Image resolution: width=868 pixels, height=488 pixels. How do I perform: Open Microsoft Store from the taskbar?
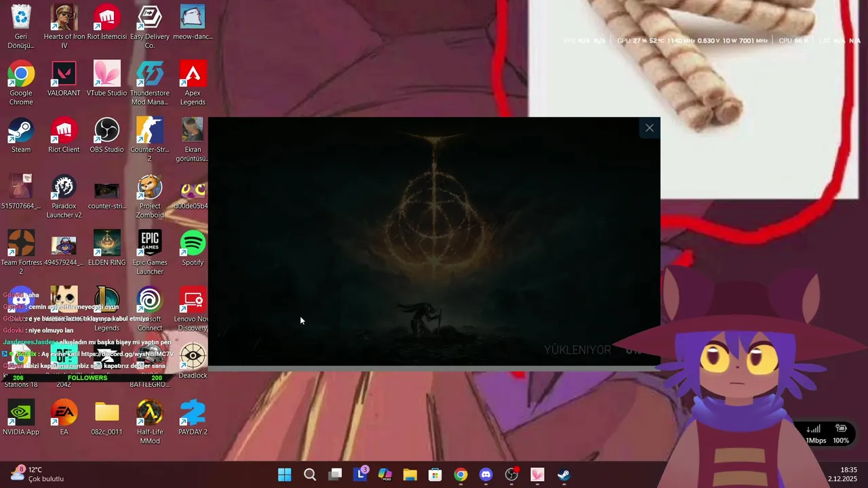(435, 474)
